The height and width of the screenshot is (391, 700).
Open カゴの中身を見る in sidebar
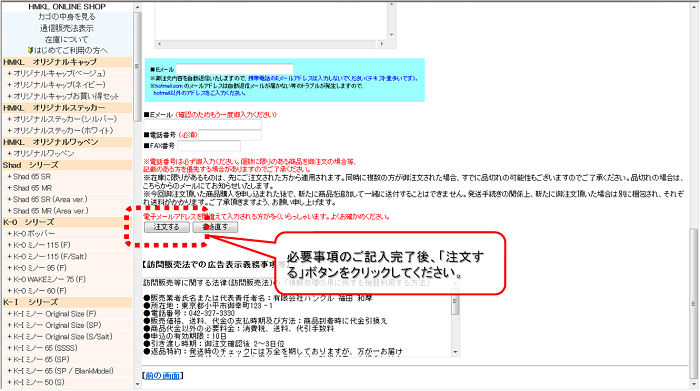(67, 17)
